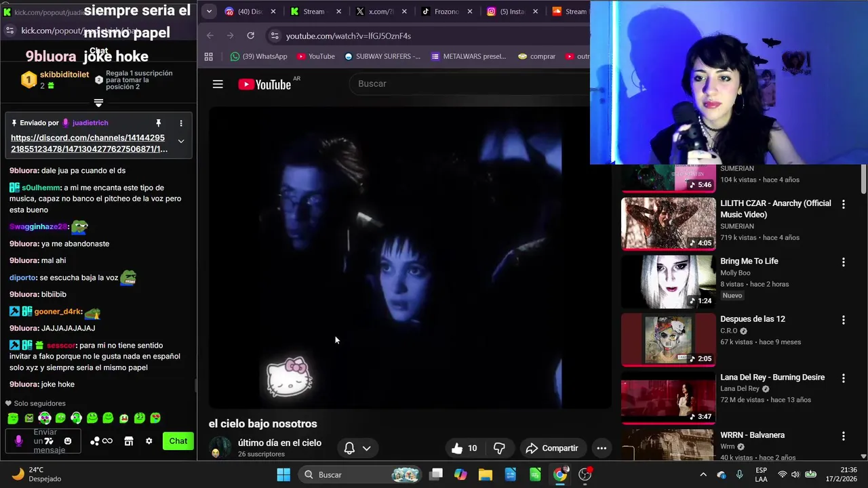Open the METALWARS presel... bookmark
The width and height of the screenshot is (868, 488).
pos(469,56)
